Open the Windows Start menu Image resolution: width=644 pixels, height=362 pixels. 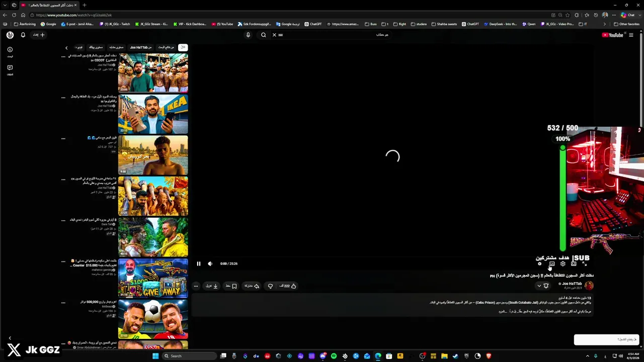pyautogui.click(x=155, y=356)
